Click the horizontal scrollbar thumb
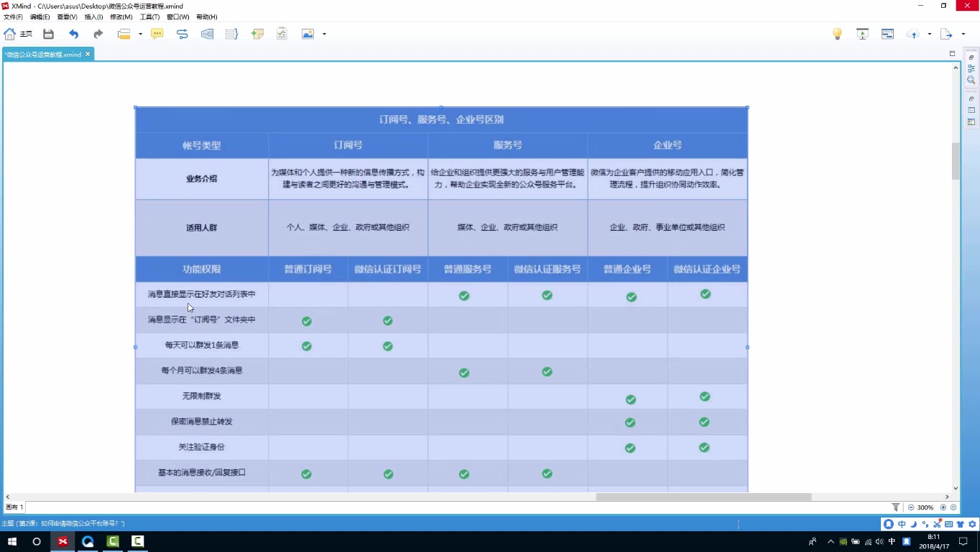The height and width of the screenshot is (552, 980). point(703,497)
